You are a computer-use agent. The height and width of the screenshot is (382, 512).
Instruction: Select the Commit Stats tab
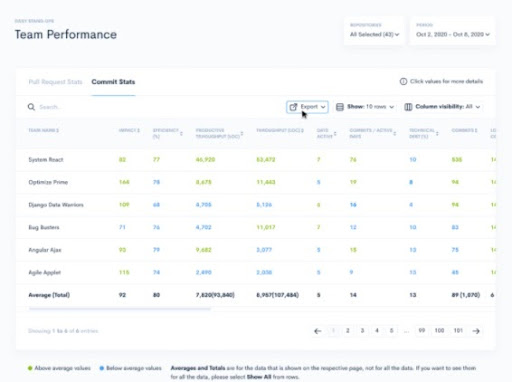tap(113, 82)
